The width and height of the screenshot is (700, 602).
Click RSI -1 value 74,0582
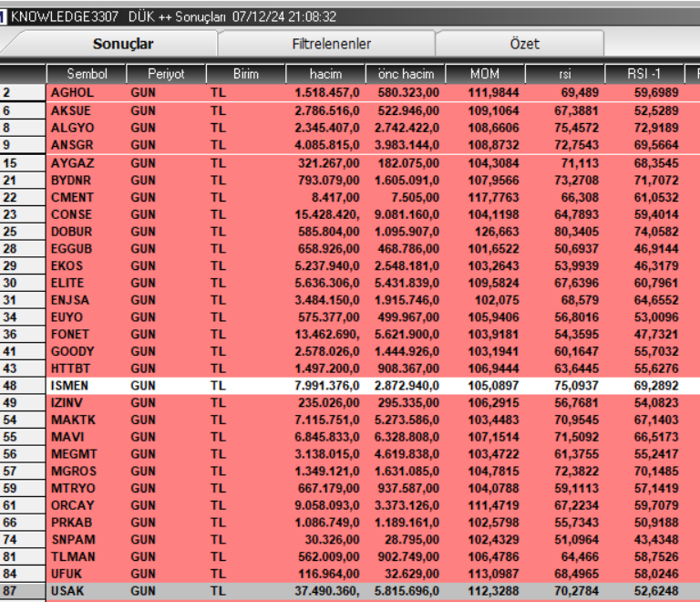pyautogui.click(x=656, y=232)
